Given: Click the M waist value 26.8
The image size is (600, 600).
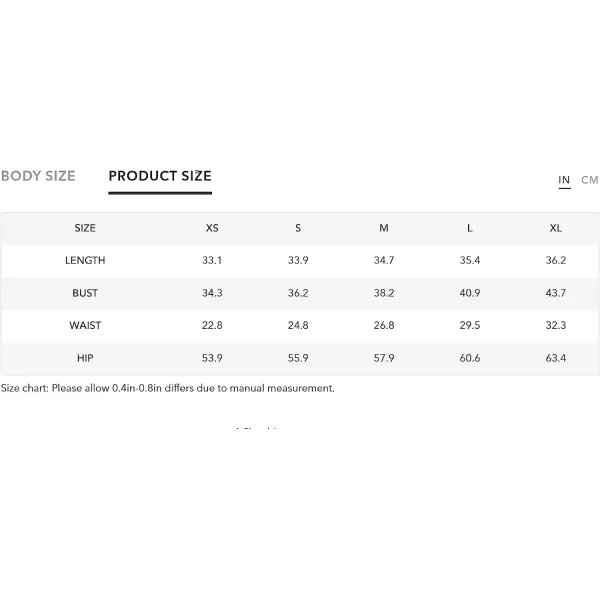Looking at the screenshot, I should (384, 325).
